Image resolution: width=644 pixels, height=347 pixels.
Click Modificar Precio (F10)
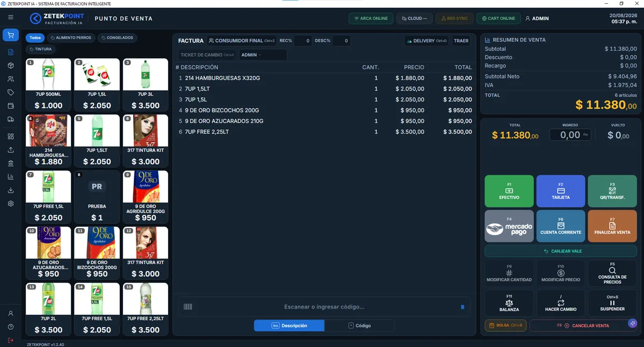tap(561, 274)
